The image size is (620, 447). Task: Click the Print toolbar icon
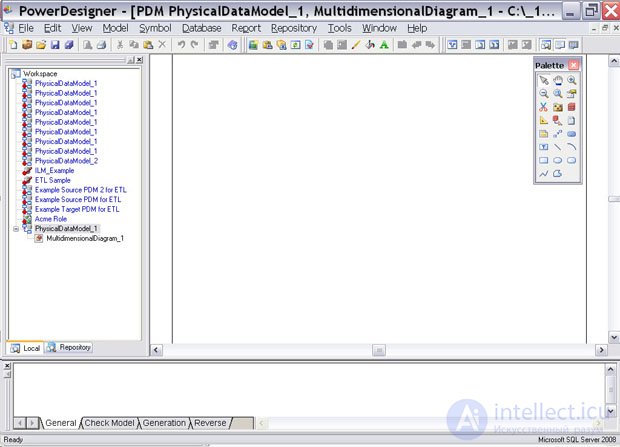[102, 45]
